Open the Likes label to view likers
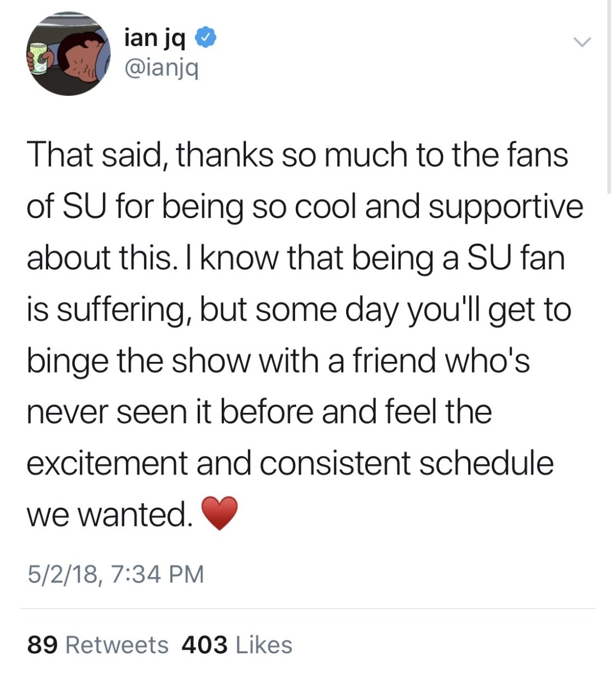616x679 pixels. click(x=264, y=645)
